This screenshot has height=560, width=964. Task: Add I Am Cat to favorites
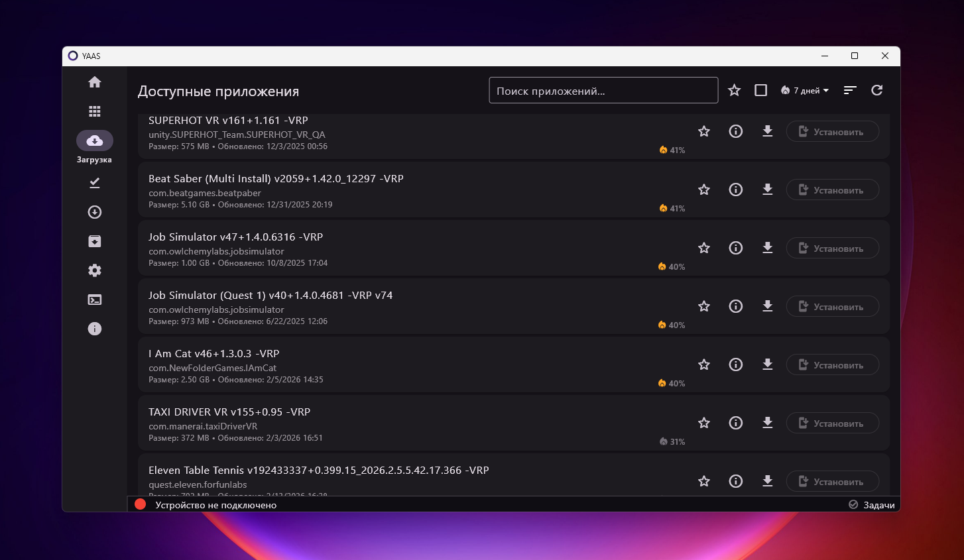tap(704, 364)
